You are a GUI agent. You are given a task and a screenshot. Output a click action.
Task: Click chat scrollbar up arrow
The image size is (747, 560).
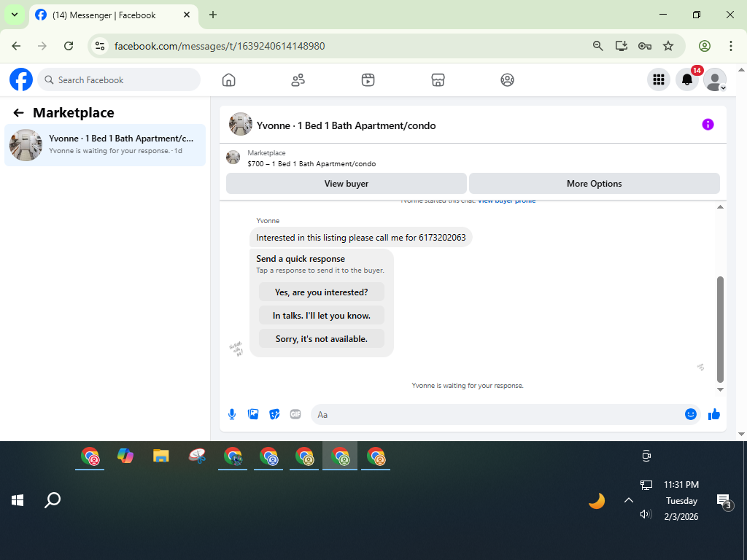720,206
